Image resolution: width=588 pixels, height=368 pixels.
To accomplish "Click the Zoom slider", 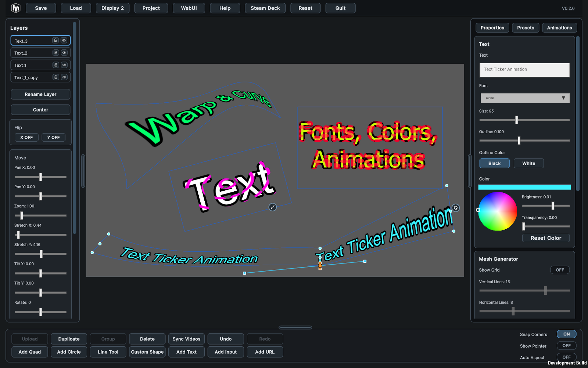I will [40, 215].
